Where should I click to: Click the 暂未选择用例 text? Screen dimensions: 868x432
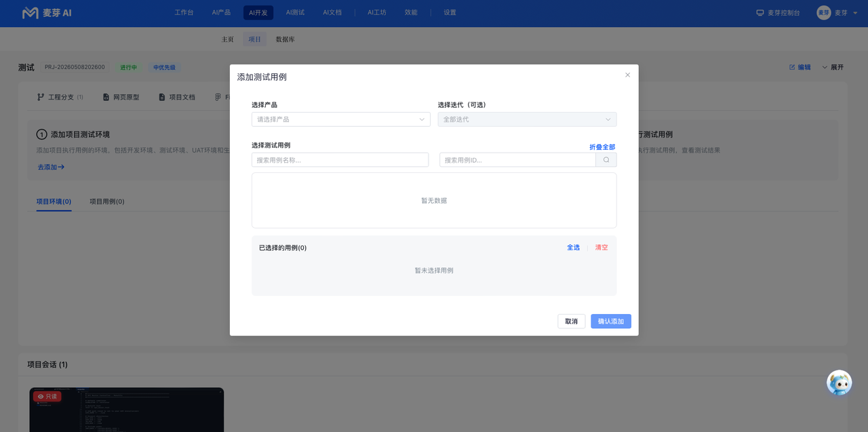tap(434, 271)
